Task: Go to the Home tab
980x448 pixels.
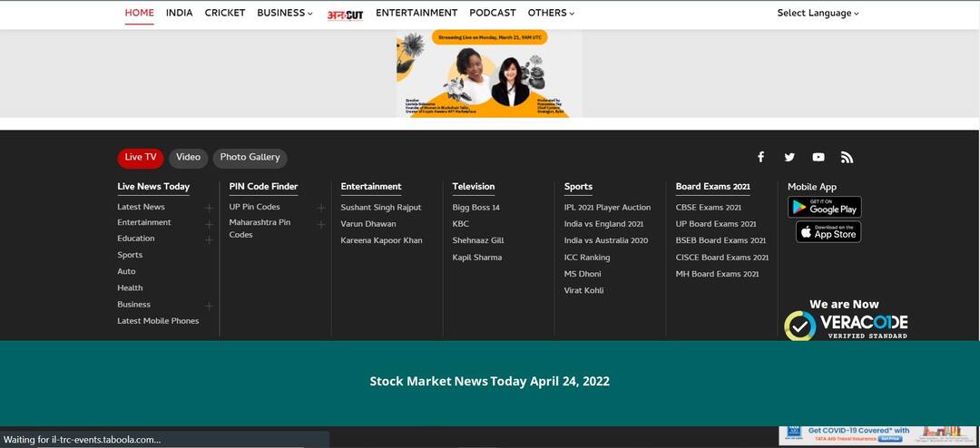Action: pyautogui.click(x=140, y=13)
